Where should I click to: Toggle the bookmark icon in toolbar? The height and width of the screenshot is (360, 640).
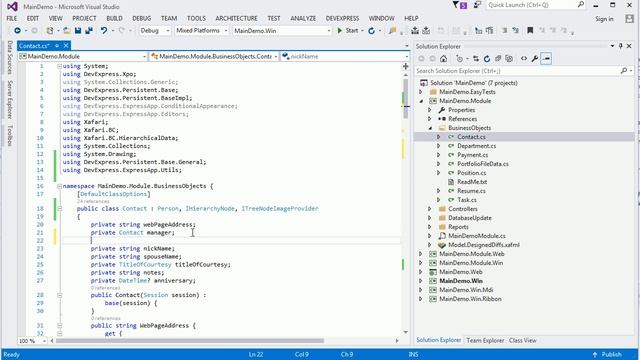click(530, 31)
